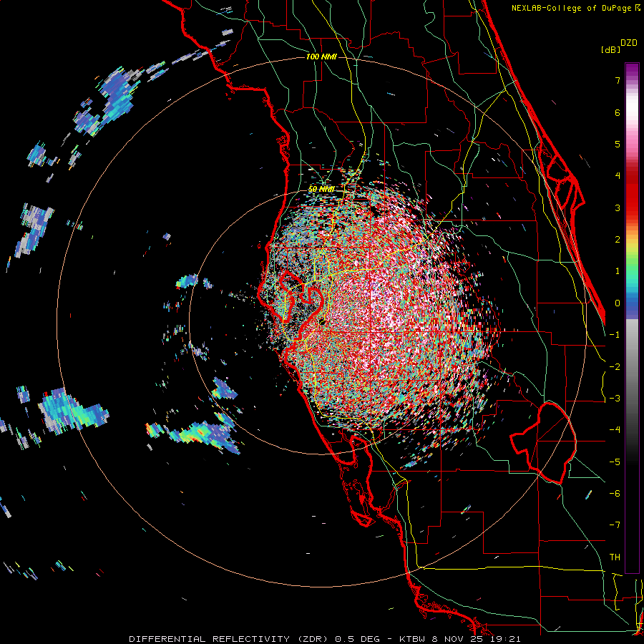Click the 4 dB scale value
The height and width of the screenshot is (644, 644).
[618, 176]
